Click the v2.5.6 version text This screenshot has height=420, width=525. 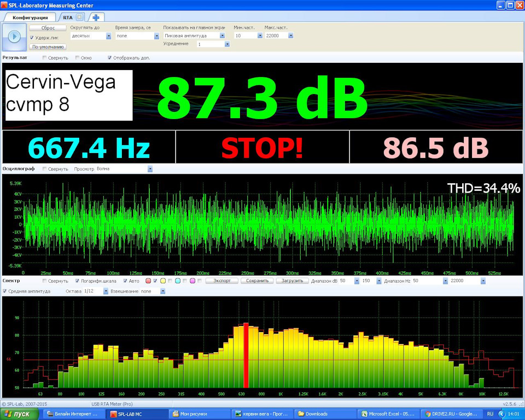pyautogui.click(x=510, y=404)
